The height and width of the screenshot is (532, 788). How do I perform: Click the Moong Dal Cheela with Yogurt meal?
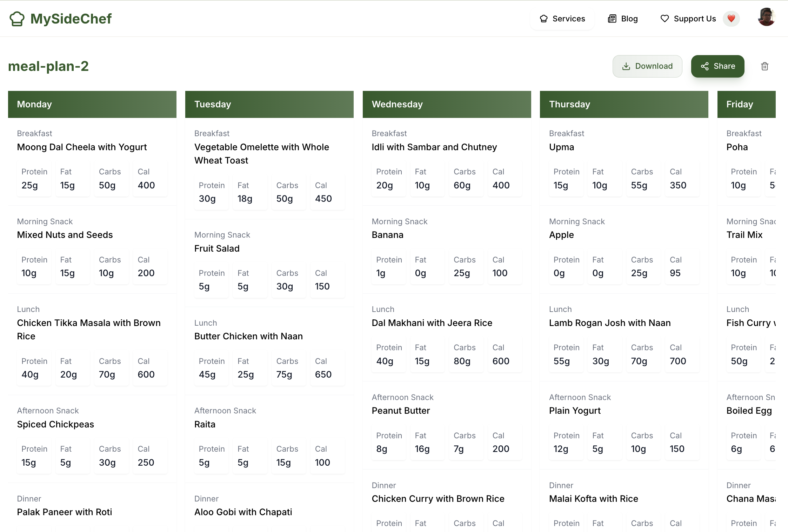click(x=82, y=147)
